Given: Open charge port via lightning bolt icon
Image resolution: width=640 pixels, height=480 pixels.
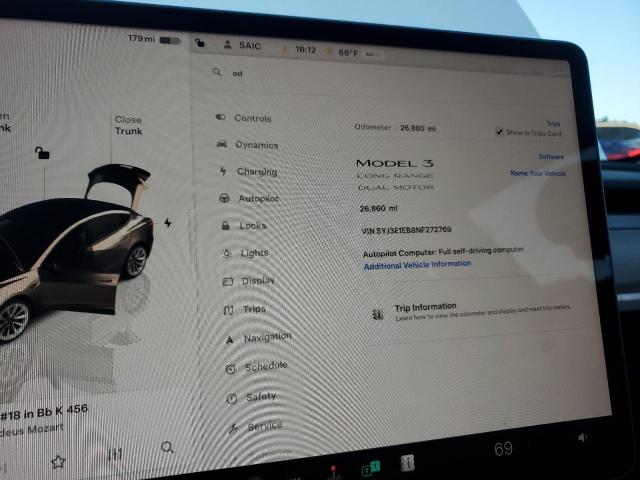Looking at the screenshot, I should tap(167, 222).
